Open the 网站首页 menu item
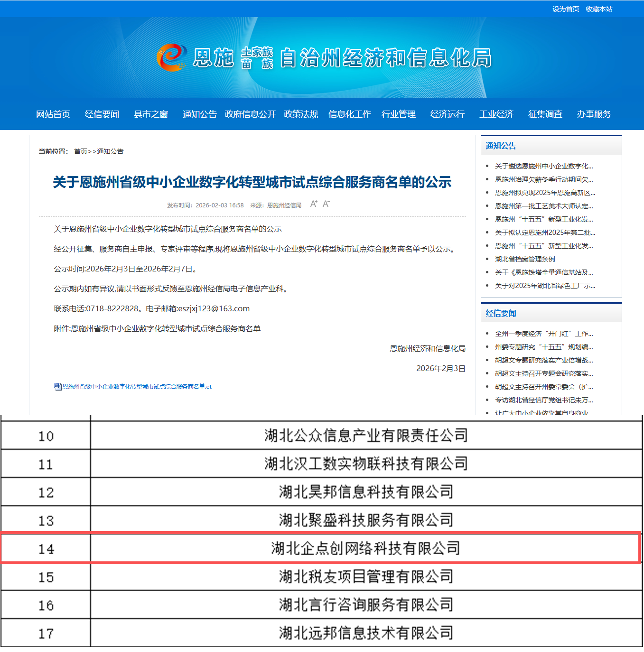The width and height of the screenshot is (644, 652). click(x=53, y=114)
